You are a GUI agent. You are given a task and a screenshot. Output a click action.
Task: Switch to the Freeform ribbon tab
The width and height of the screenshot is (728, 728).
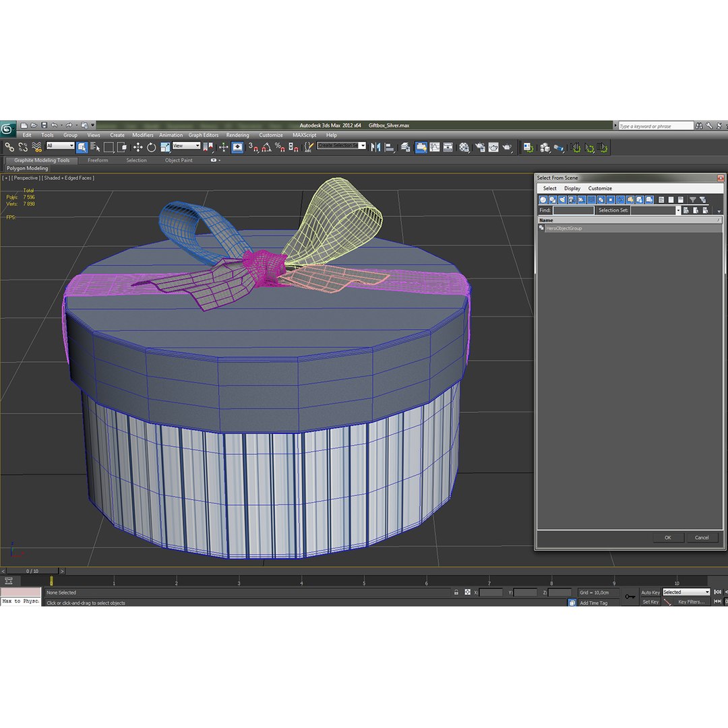pos(98,160)
